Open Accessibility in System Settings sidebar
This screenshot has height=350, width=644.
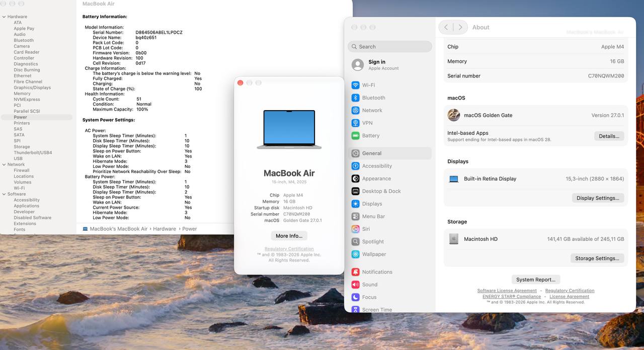(390, 166)
